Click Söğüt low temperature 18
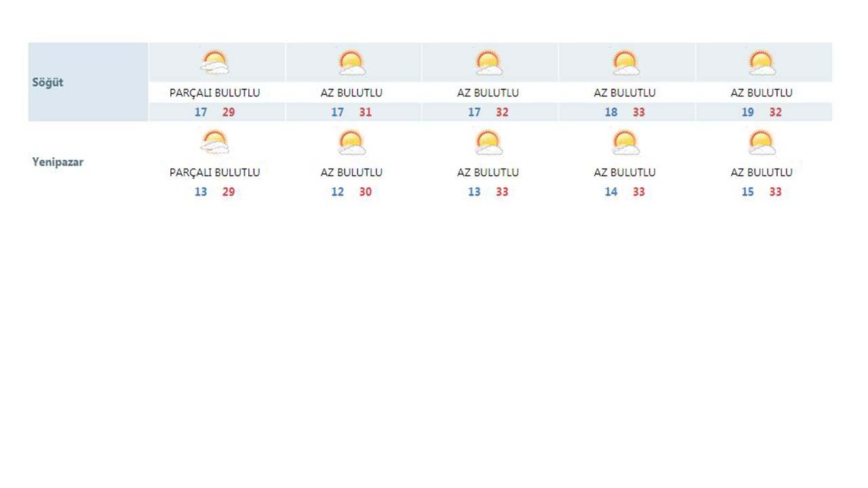 coord(611,113)
